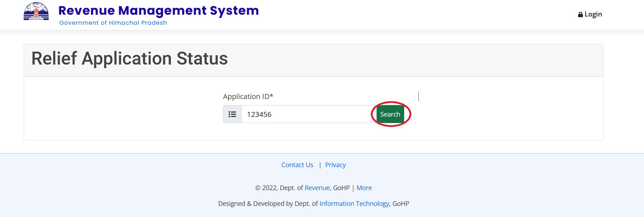Click the Government of Himachal Pradesh subtitle
644x217 pixels.
point(113,23)
